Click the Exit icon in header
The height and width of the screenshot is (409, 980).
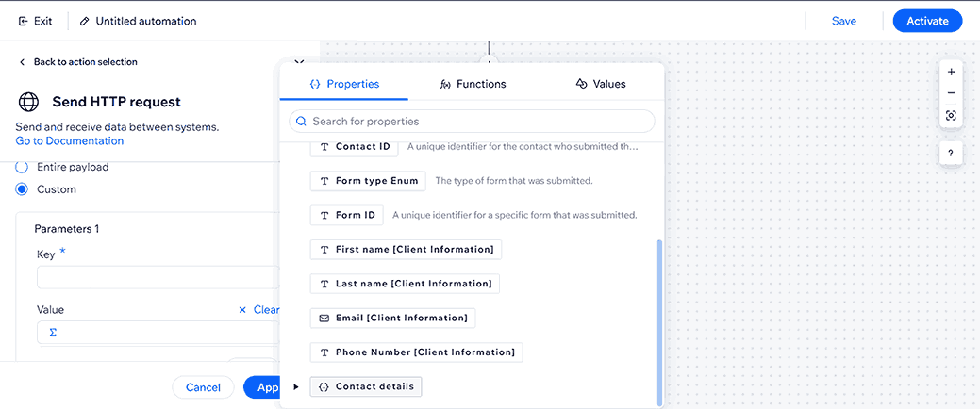(x=24, y=21)
